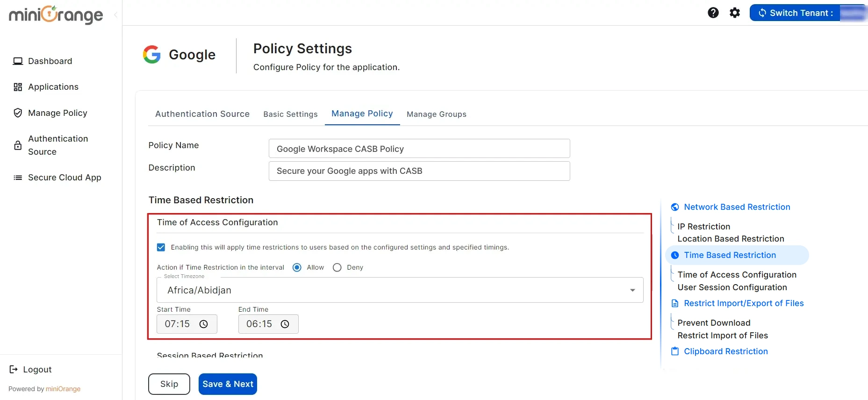Go to Clipboard Restriction section
868x400 pixels.
[x=726, y=351]
